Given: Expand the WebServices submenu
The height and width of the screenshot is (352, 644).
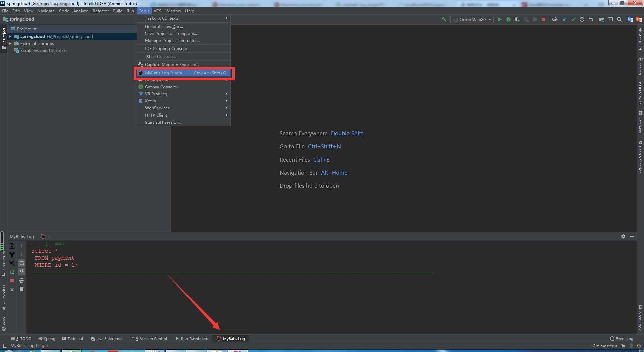Looking at the screenshot, I should [x=183, y=108].
